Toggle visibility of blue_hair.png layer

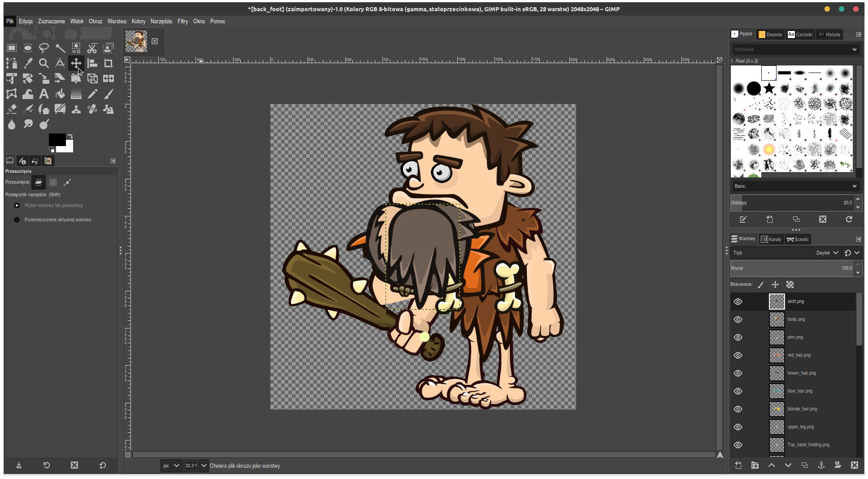click(x=738, y=391)
